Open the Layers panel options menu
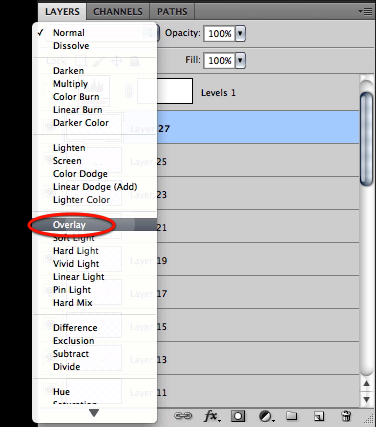Viewport: 376px width, 427px height. tap(366, 12)
